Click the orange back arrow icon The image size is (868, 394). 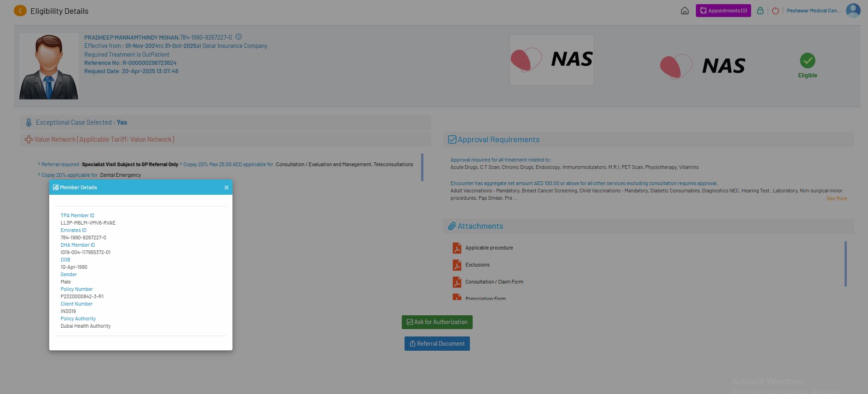[x=20, y=11]
